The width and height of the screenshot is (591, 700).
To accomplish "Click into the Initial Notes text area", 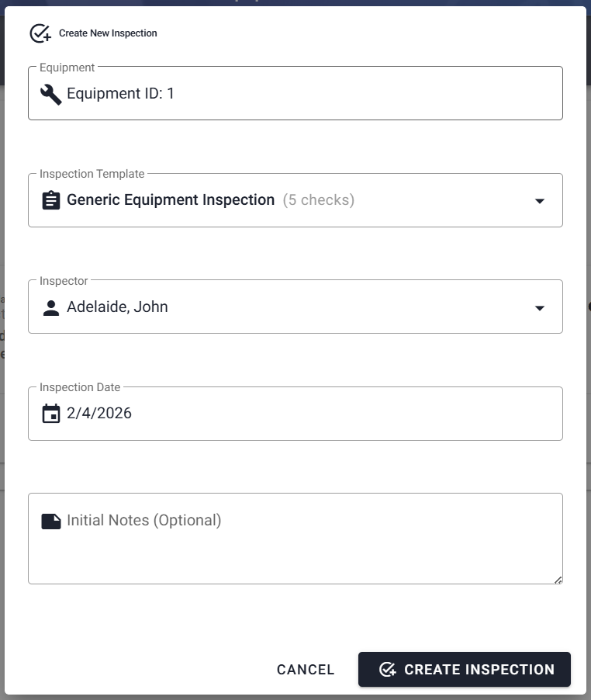I will 310,543.
